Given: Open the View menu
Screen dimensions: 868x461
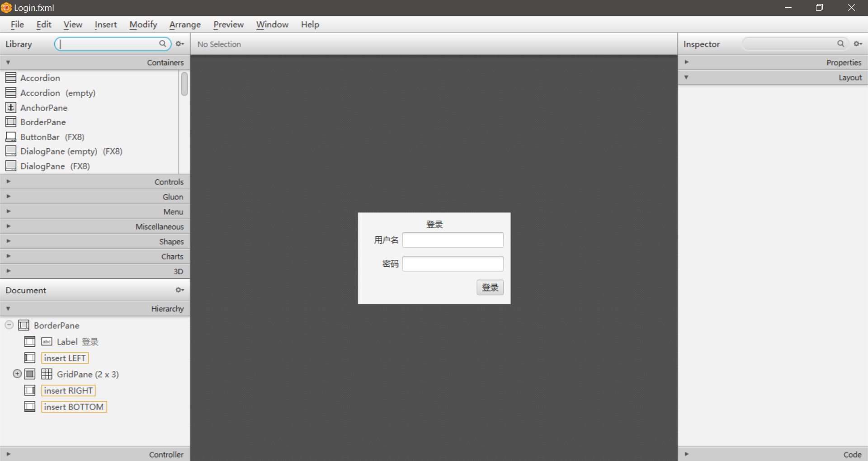Looking at the screenshot, I should [73, 24].
